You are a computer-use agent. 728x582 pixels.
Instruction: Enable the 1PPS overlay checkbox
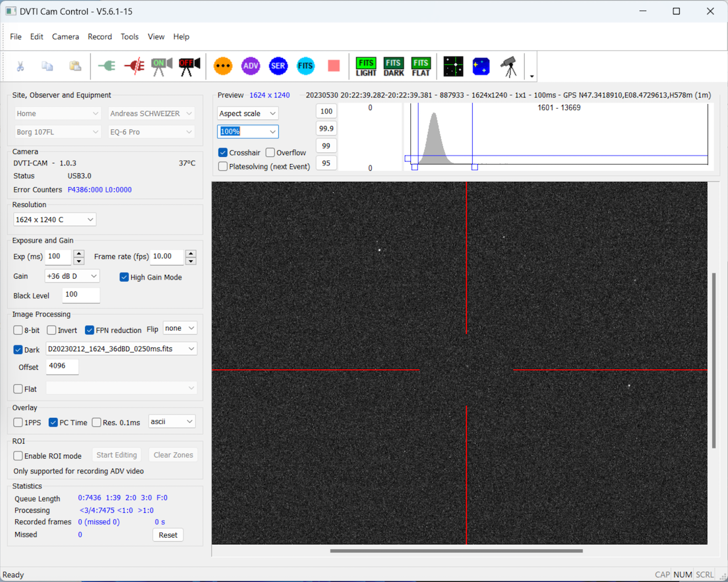18,422
